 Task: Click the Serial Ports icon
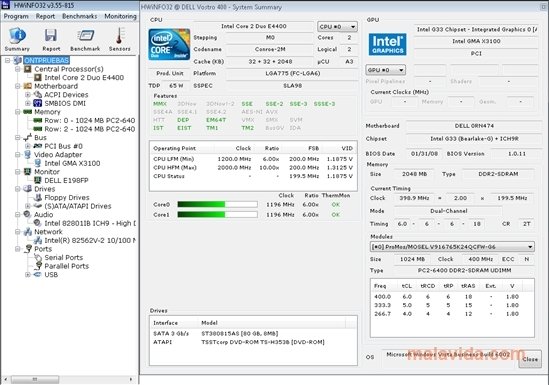point(38,258)
